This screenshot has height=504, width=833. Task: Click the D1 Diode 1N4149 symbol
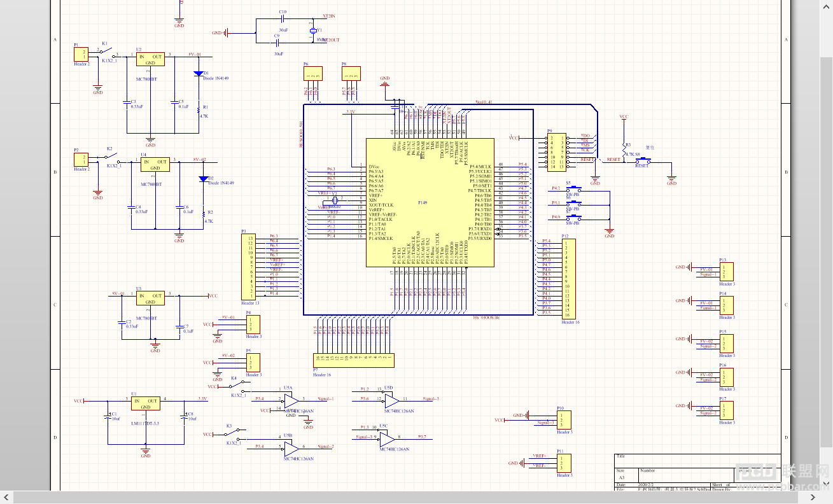click(x=199, y=74)
